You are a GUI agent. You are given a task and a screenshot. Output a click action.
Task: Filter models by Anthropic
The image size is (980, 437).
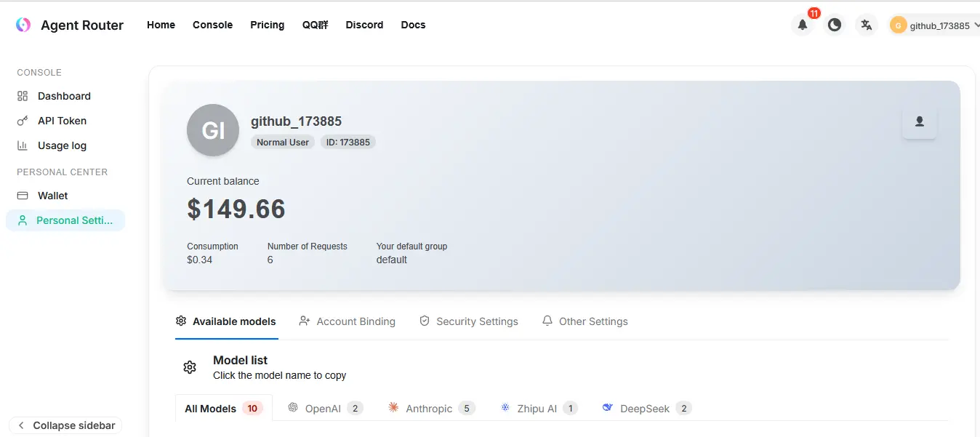(x=432, y=408)
